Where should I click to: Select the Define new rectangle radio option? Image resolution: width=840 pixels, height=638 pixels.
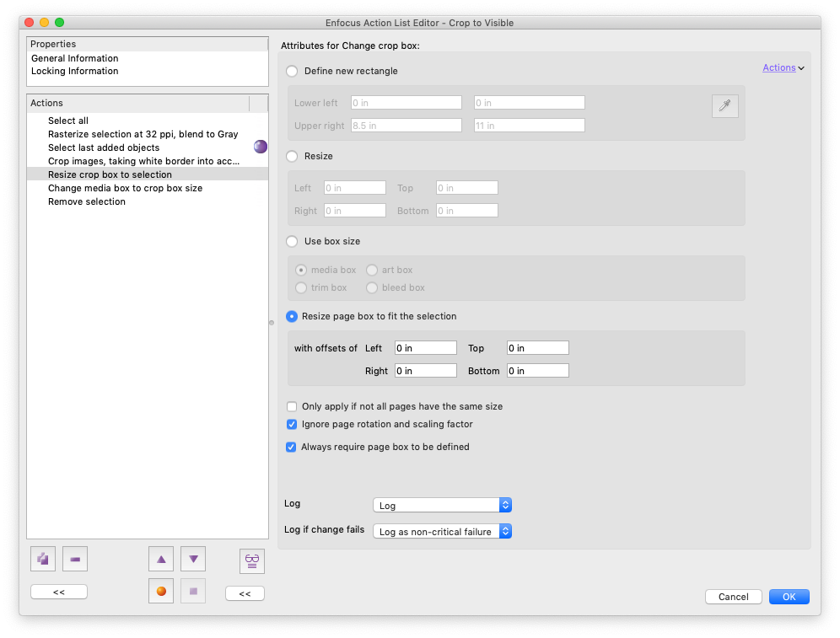(x=293, y=71)
